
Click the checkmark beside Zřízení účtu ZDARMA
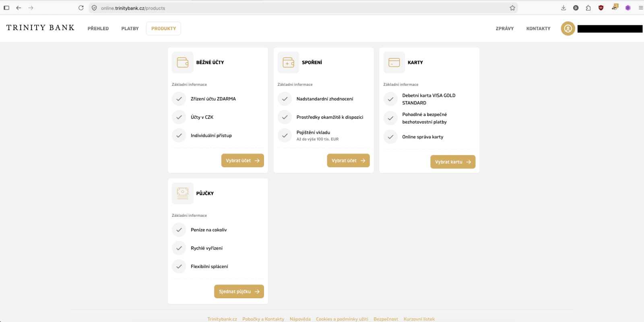[x=179, y=99]
